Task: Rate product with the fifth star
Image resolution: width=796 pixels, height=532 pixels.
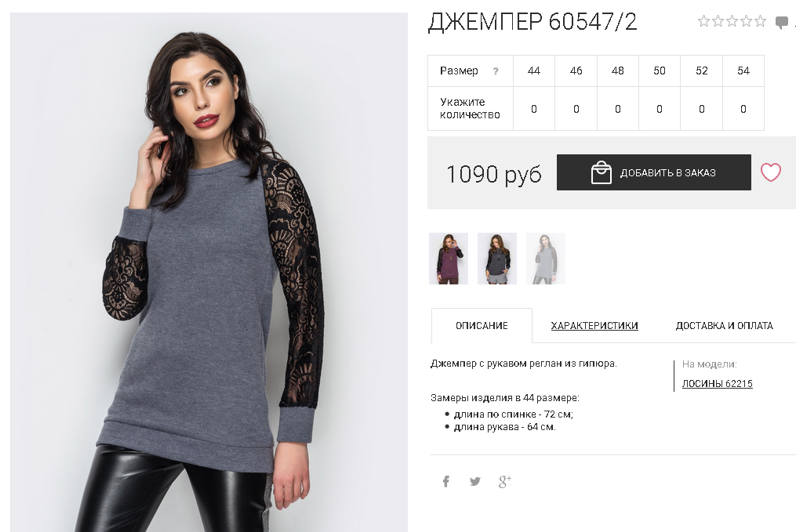Action: pyautogui.click(x=760, y=21)
